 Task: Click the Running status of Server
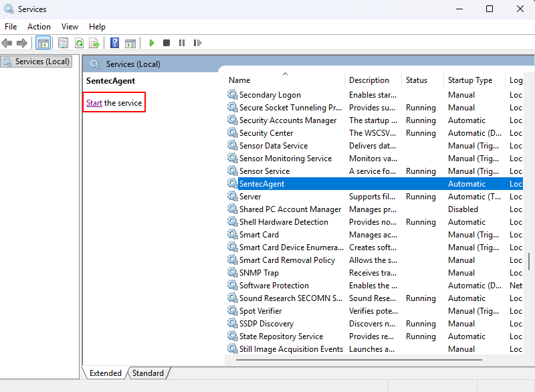click(x=421, y=197)
